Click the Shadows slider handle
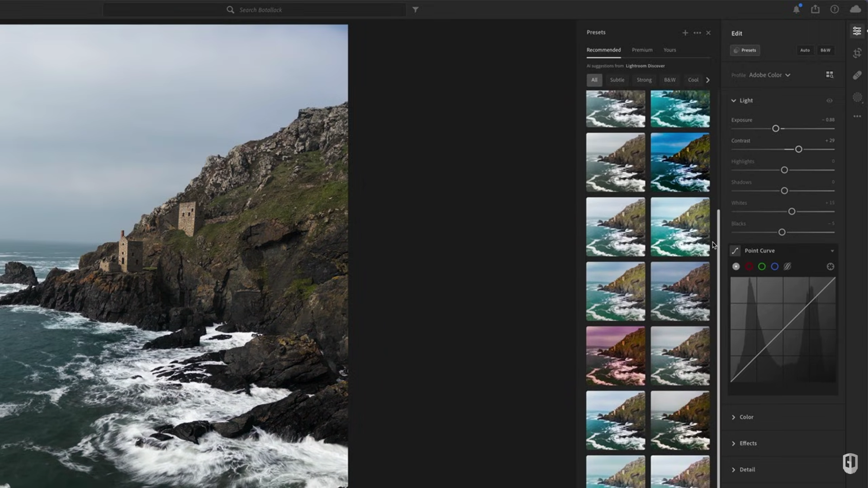 tap(784, 191)
